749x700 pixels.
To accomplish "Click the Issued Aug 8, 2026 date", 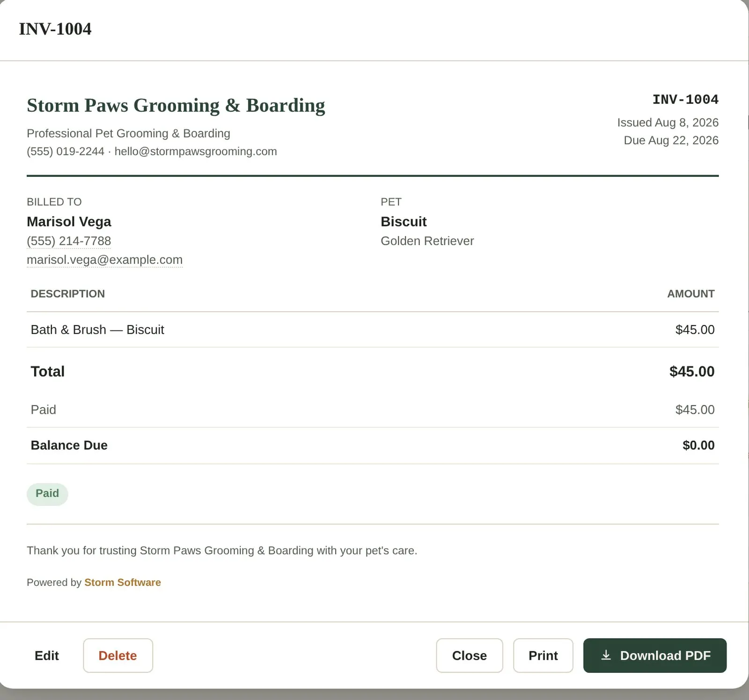I will (x=668, y=123).
